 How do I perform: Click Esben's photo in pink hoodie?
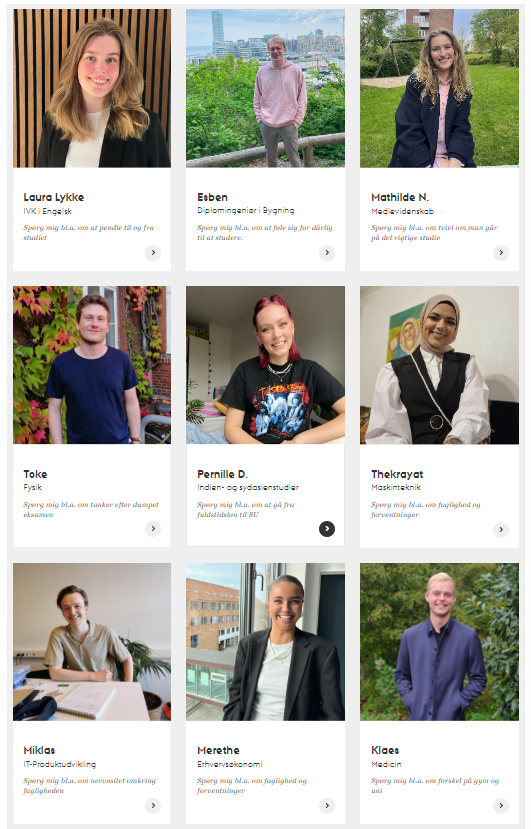point(266,88)
